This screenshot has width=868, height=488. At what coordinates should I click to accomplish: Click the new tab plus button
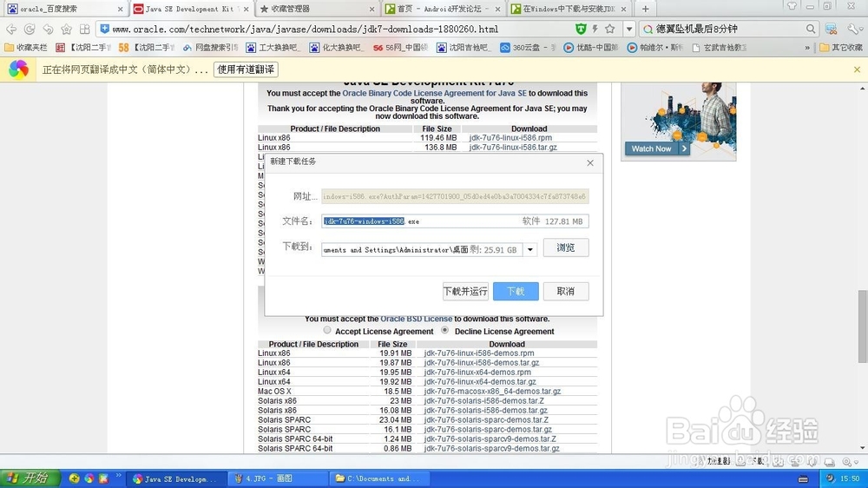tap(645, 9)
